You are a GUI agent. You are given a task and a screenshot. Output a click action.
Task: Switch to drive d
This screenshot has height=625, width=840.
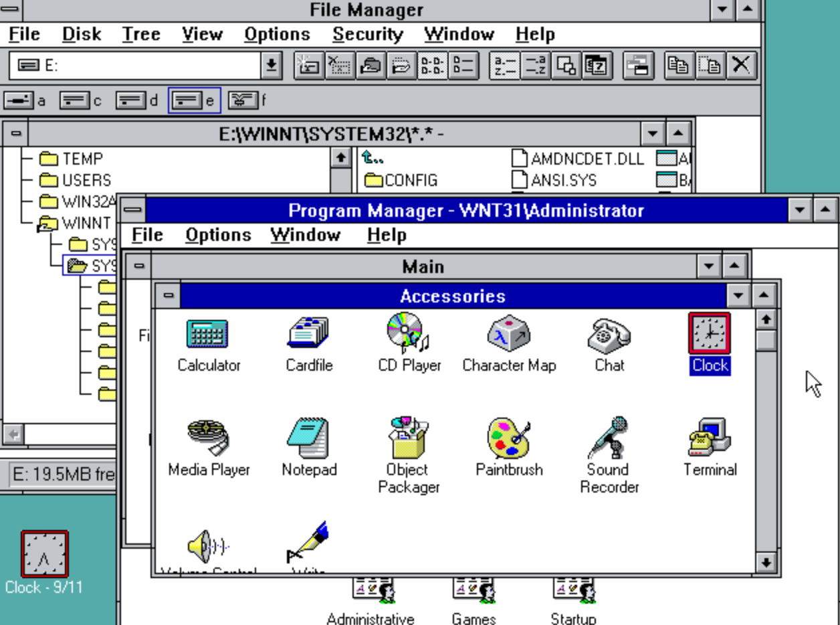click(137, 100)
